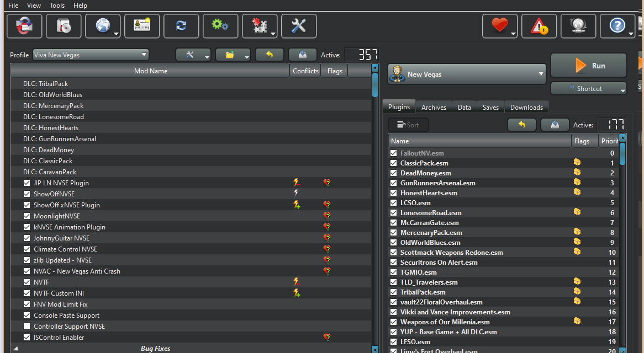
Task: Click the conflict icon for NVTF Custom INI
Action: click(x=297, y=293)
